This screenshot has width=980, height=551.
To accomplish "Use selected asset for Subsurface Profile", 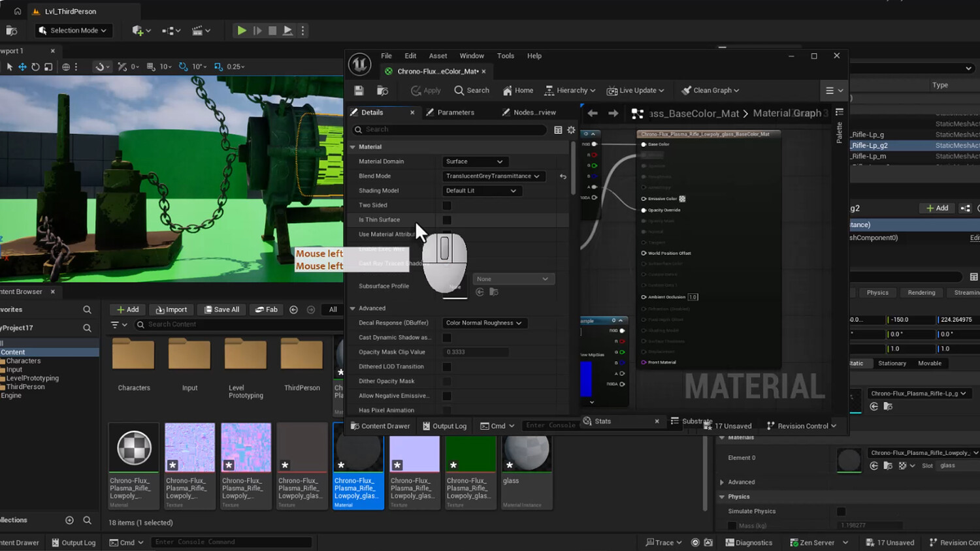I will 480,292.
